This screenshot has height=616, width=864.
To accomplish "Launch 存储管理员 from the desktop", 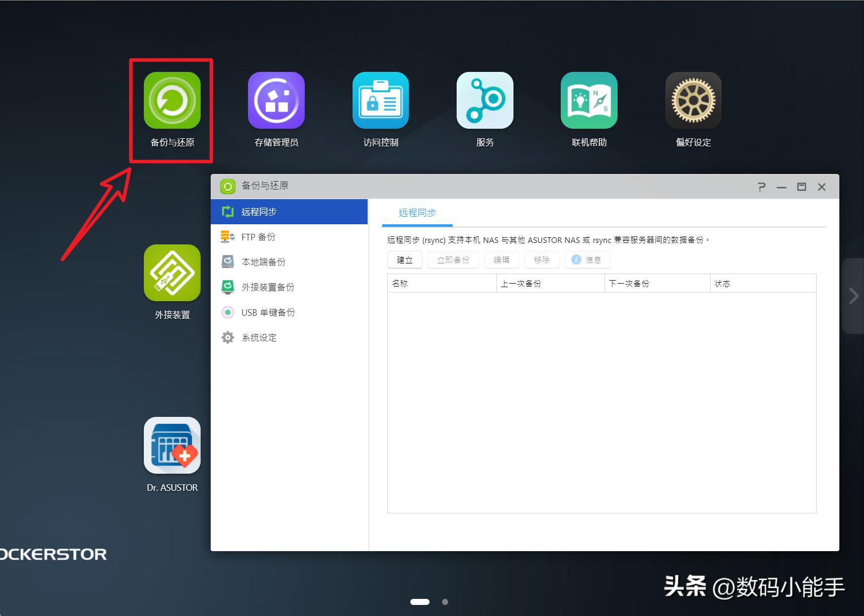I will (x=276, y=100).
